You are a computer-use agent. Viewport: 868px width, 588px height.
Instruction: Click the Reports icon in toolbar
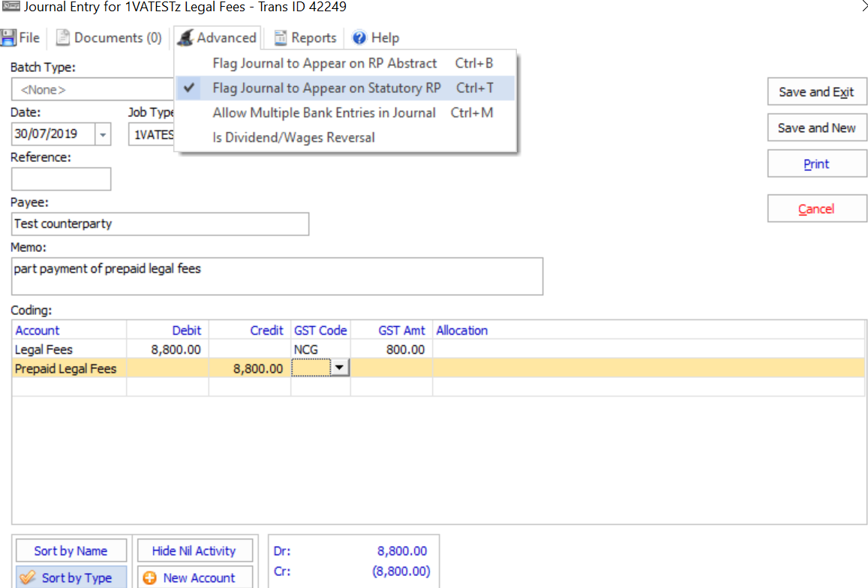281,37
